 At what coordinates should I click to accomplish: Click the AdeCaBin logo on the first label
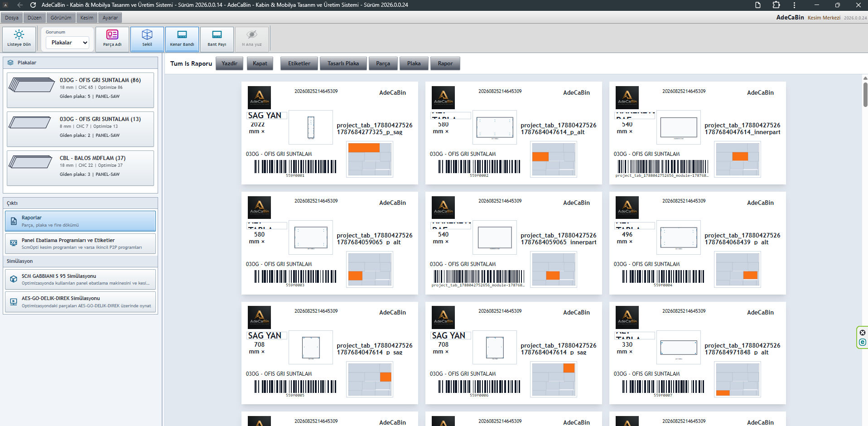(259, 97)
